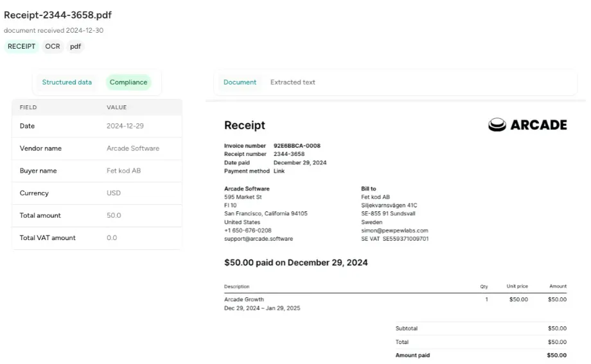Click the RECEIPT tag badge
Image resolution: width=591 pixels, height=364 pixels.
click(x=21, y=46)
